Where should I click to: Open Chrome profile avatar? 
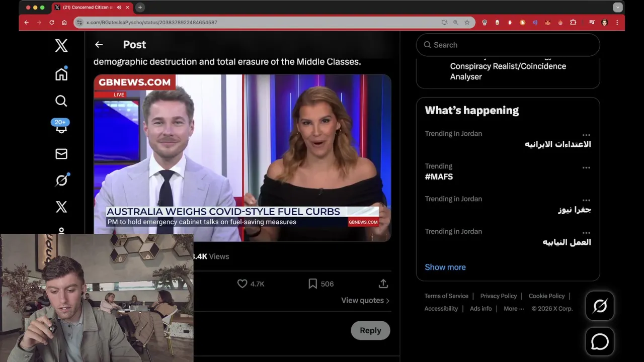click(605, 23)
